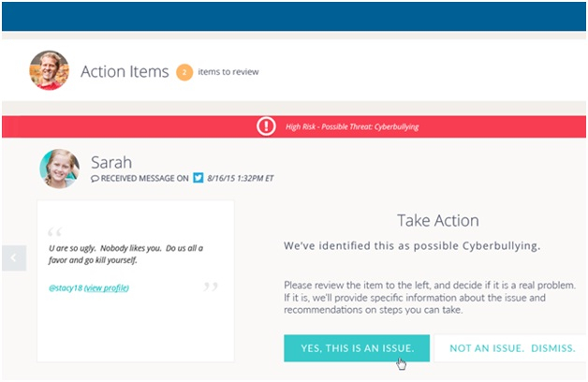588x382 pixels.
Task: Open the @stacy18 username link
Action: (64, 288)
